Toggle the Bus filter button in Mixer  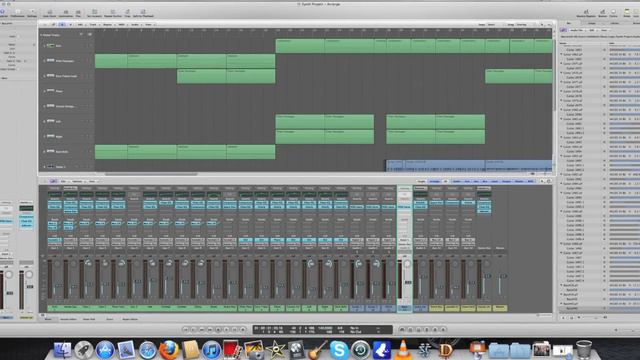[x=485, y=181]
